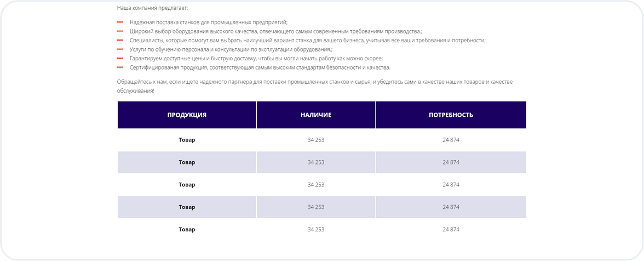Click the 'Сертифицированая продукция' list item text
Viewport: 644px width, 261px height.
(x=260, y=67)
